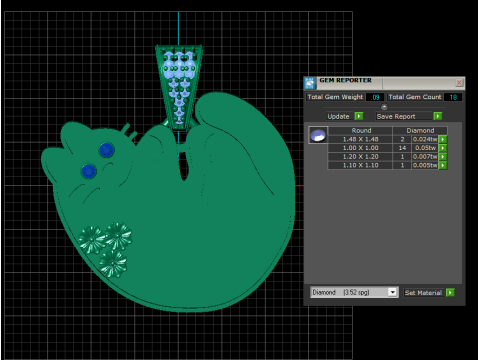Click the Total Gem Weight value field
The width and height of the screenshot is (480, 360).
[x=375, y=97]
